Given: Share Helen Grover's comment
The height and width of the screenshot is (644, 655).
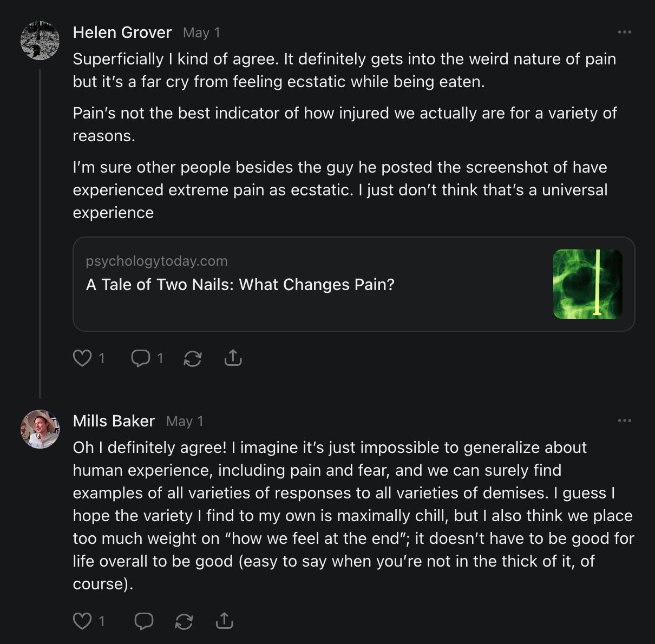Looking at the screenshot, I should [x=233, y=358].
